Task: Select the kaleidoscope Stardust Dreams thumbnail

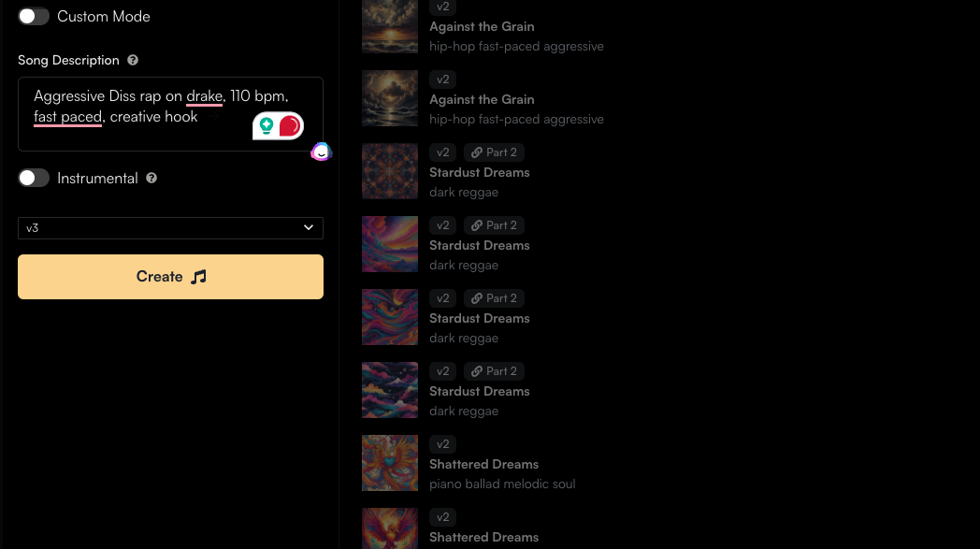Action: click(x=390, y=171)
